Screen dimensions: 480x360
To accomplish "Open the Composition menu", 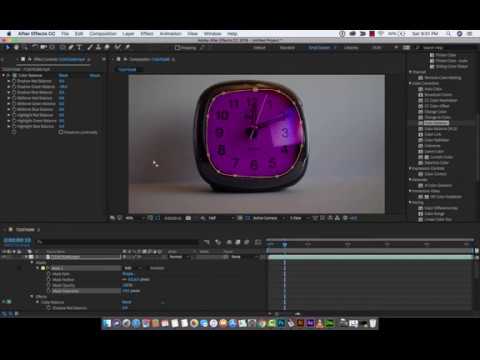I will (x=103, y=34).
